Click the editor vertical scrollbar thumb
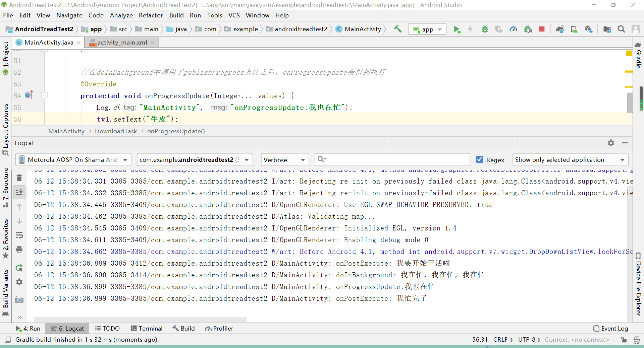 point(630,102)
